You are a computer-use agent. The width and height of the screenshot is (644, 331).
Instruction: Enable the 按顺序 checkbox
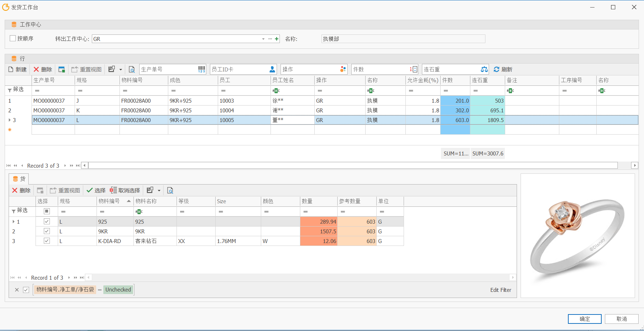pyautogui.click(x=13, y=38)
